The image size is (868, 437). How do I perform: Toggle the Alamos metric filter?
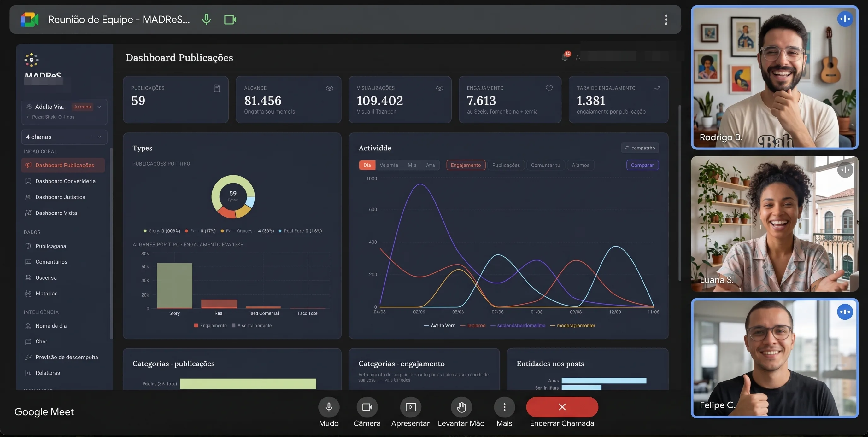point(581,165)
